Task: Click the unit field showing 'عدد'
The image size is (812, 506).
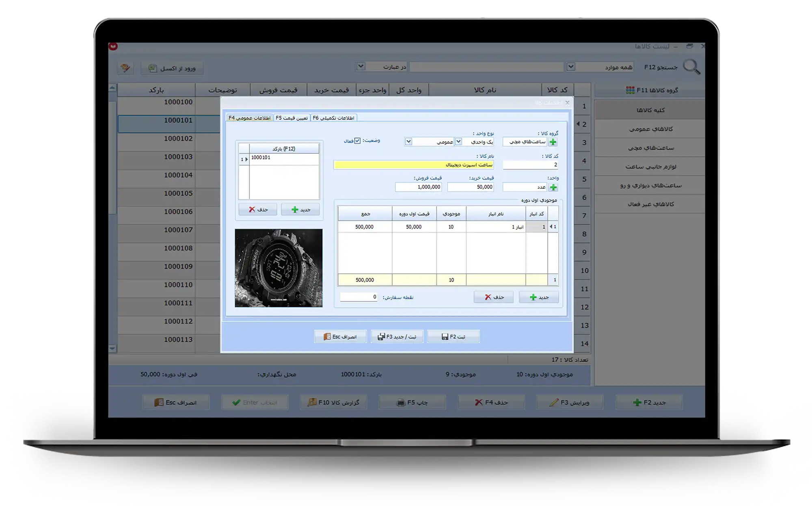Action: 525,187
